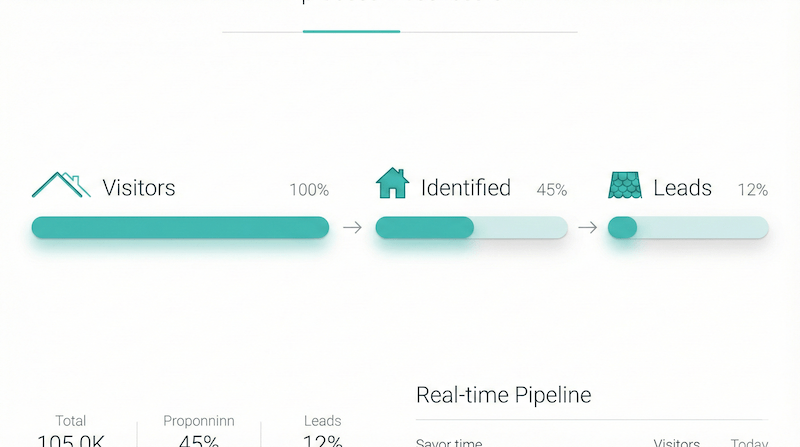800x447 pixels.
Task: Click the Visitors stage label
Action: [x=139, y=188]
